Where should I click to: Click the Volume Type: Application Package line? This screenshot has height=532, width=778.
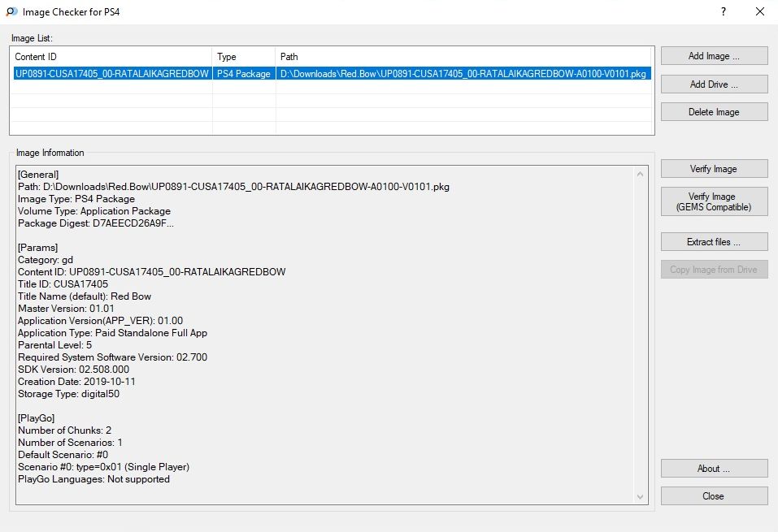(94, 211)
